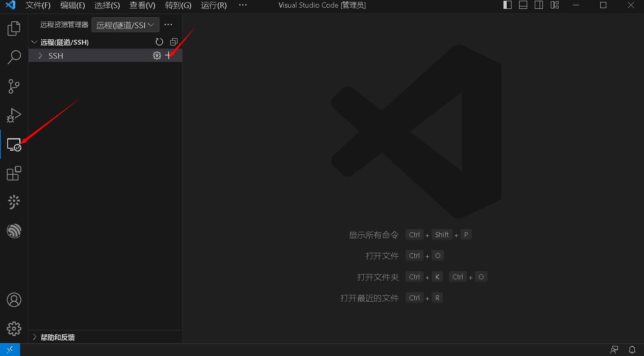This screenshot has height=356, width=644.
Task: Click the 显示所有命令 hint text
Action: tap(373, 235)
